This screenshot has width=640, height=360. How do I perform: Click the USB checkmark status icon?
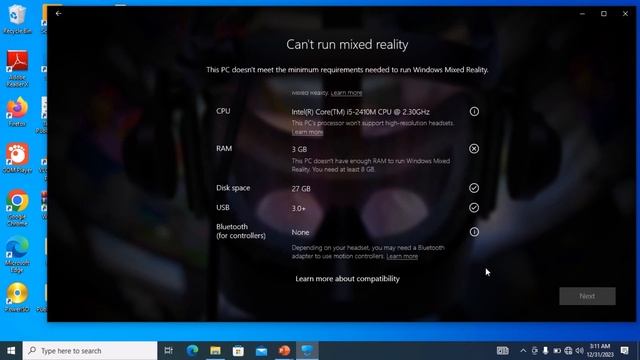pos(474,208)
